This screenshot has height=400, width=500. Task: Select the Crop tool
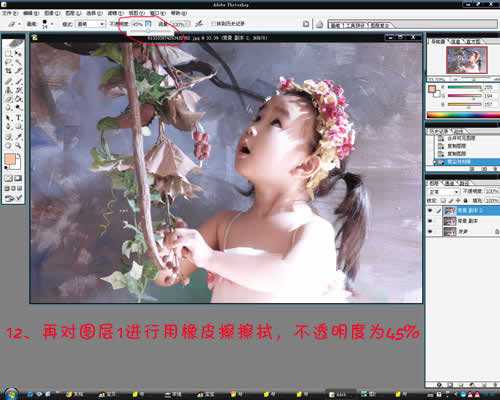click(9, 70)
